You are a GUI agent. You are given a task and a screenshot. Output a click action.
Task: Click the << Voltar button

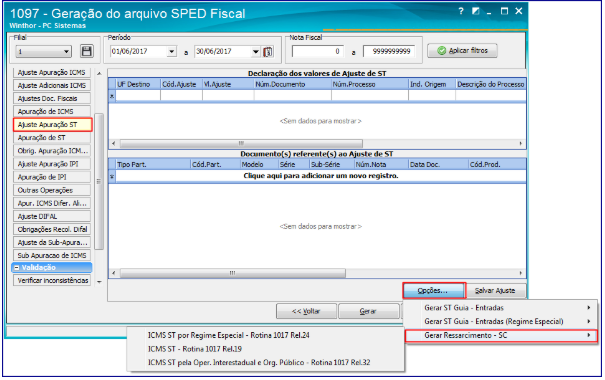coord(306,311)
